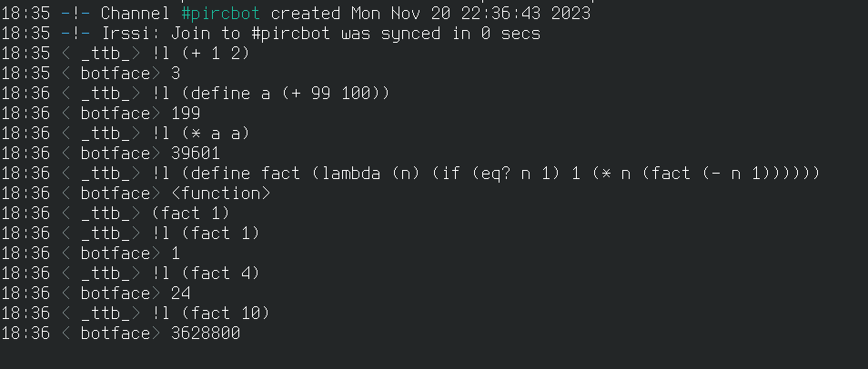Click the '(fact 1)' message without '!l' prefix
Image resolution: width=868 pixels, height=369 pixels.
click(x=191, y=214)
